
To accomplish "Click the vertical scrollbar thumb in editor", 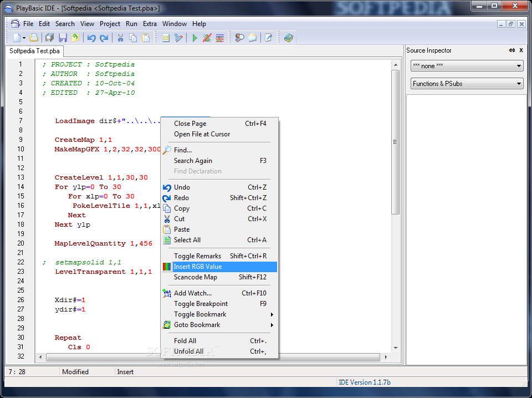I will (396, 142).
